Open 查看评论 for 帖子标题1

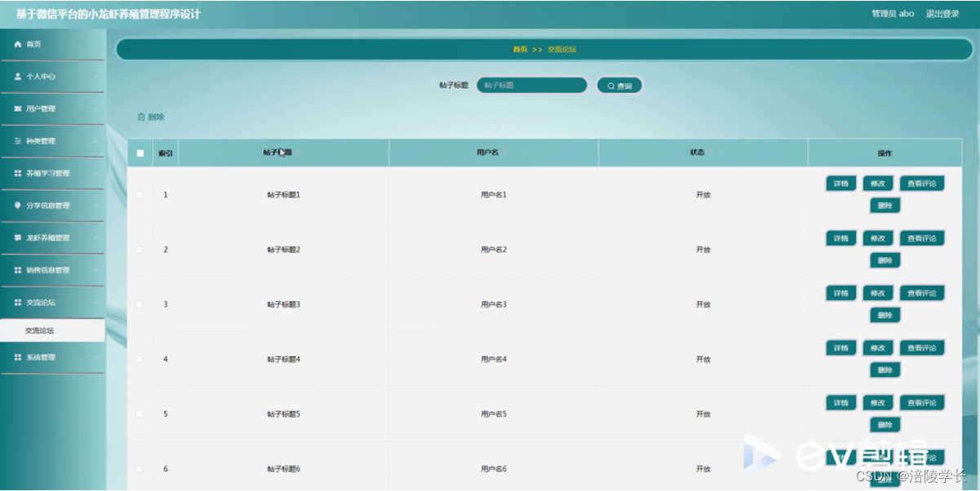[922, 184]
